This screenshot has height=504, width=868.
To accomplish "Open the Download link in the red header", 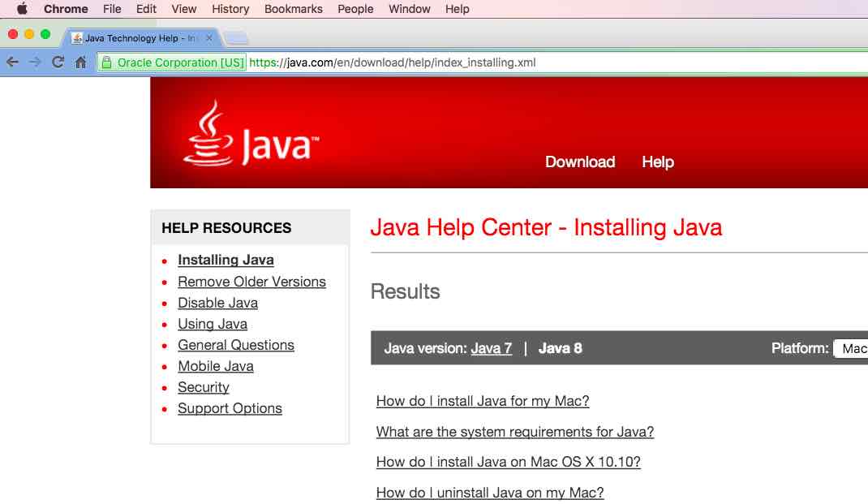I will tap(580, 162).
